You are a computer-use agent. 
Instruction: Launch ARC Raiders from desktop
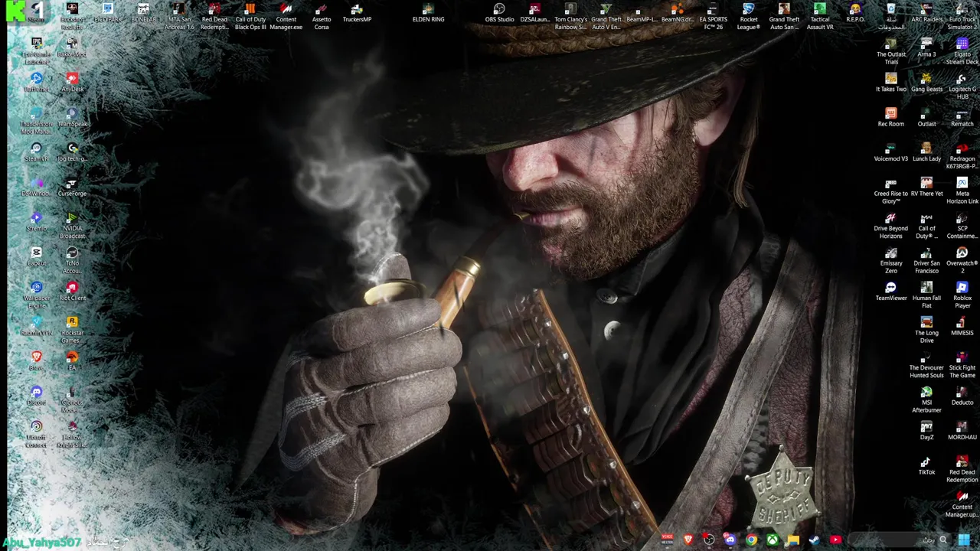click(x=926, y=12)
